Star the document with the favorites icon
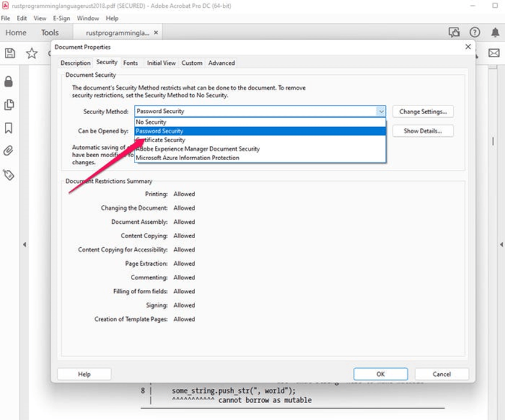Screen dimensions: 505x420 pos(31,53)
